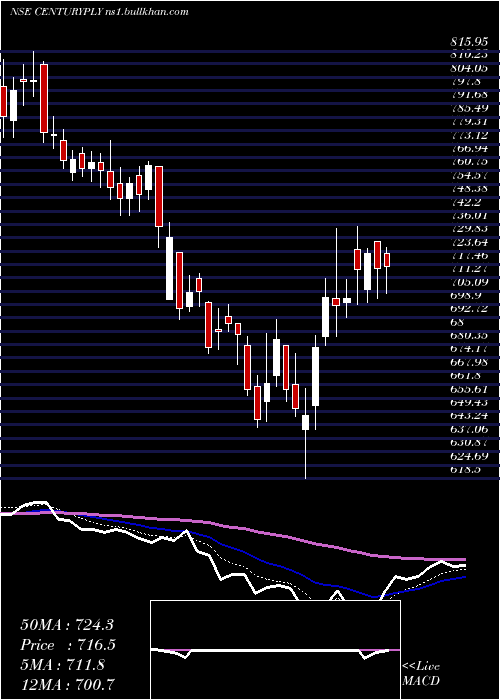This screenshot has width=500, height=700.
Task: Select the 692.72 price axis label
Action: (x=469, y=308)
